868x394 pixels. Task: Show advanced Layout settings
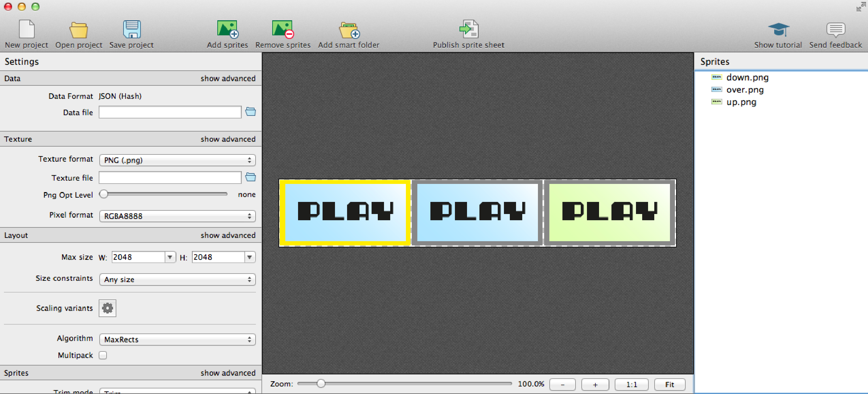(x=228, y=235)
